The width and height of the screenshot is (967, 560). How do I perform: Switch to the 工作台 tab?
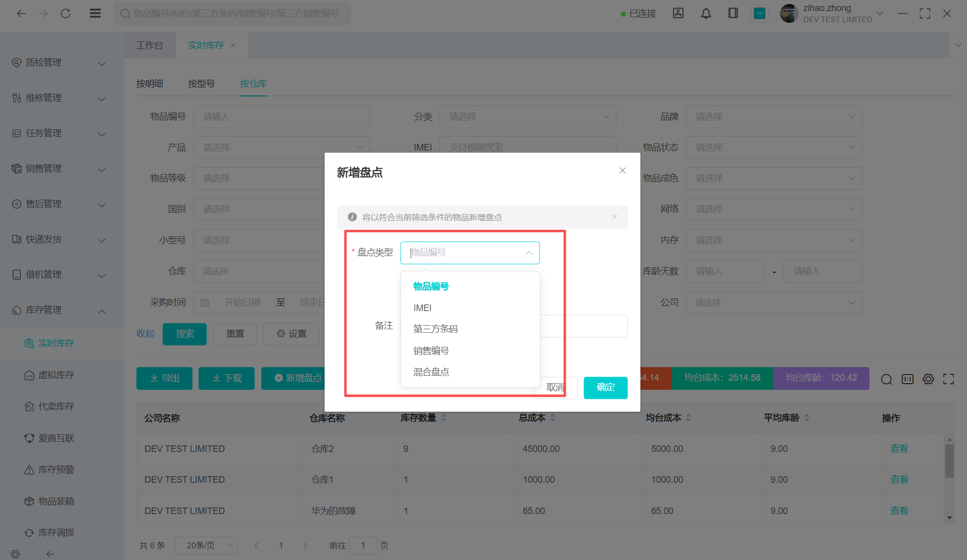click(150, 45)
